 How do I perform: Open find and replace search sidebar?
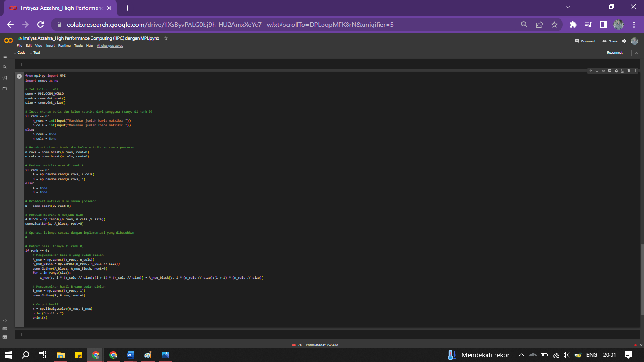click(x=5, y=67)
